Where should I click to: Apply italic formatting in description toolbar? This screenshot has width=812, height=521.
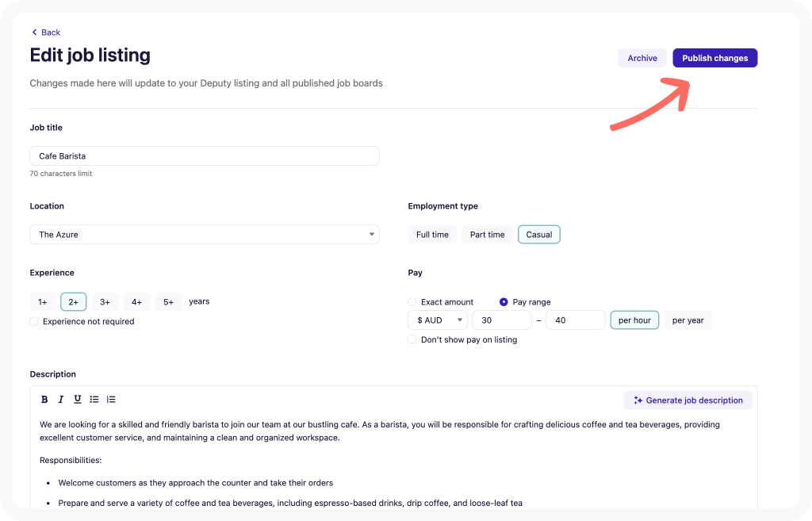point(60,400)
